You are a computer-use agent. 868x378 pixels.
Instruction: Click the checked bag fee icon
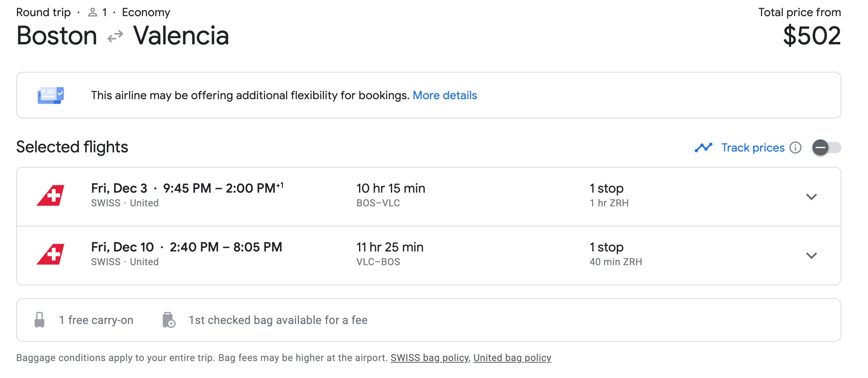(x=169, y=320)
